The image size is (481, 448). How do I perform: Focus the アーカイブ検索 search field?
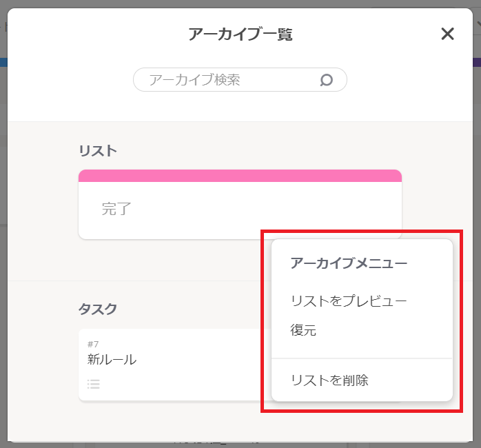click(x=227, y=80)
